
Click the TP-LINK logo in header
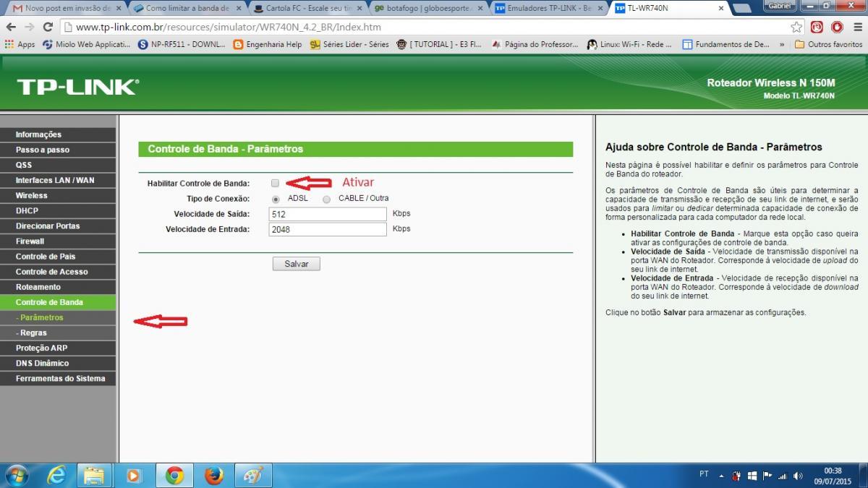[x=77, y=87]
